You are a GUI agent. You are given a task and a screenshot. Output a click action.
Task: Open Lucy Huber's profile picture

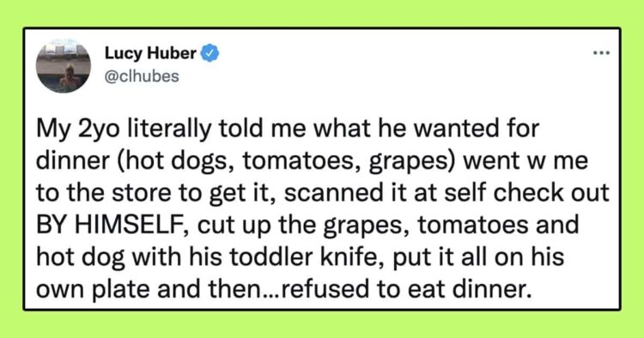pos(64,66)
